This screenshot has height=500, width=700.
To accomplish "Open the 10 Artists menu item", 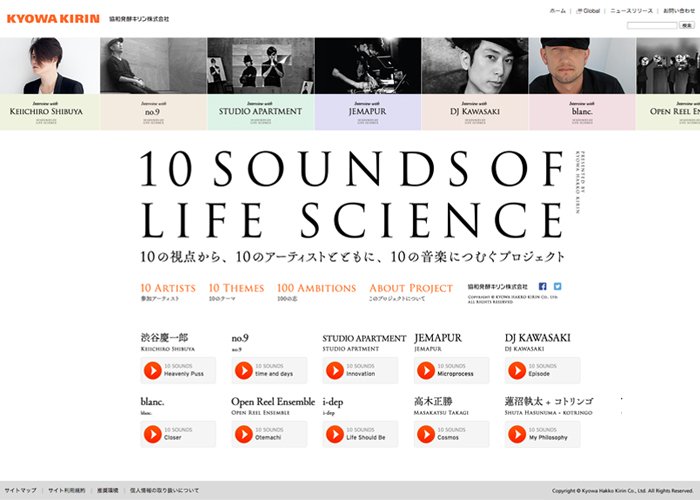I will click(x=168, y=292).
